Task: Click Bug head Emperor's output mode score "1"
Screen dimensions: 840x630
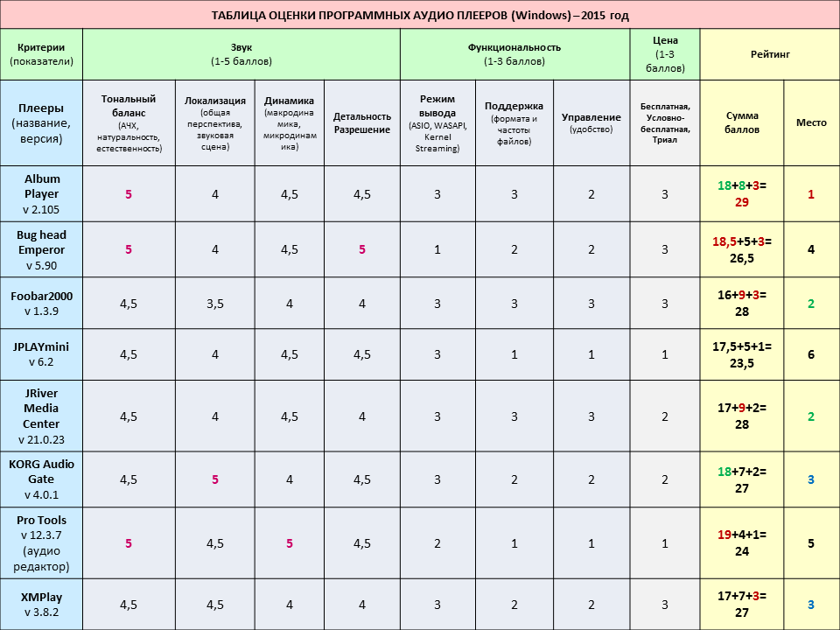Action: click(437, 249)
